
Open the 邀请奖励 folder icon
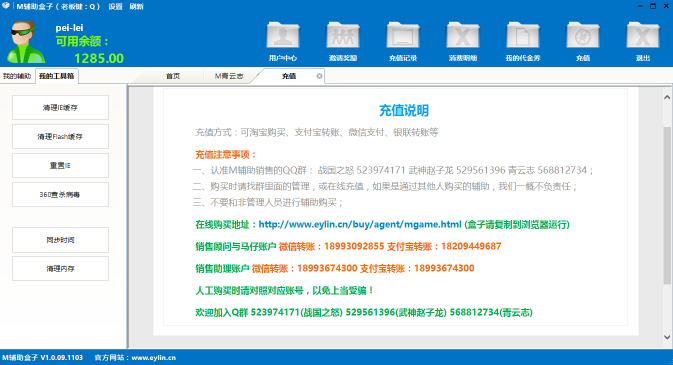tap(343, 35)
